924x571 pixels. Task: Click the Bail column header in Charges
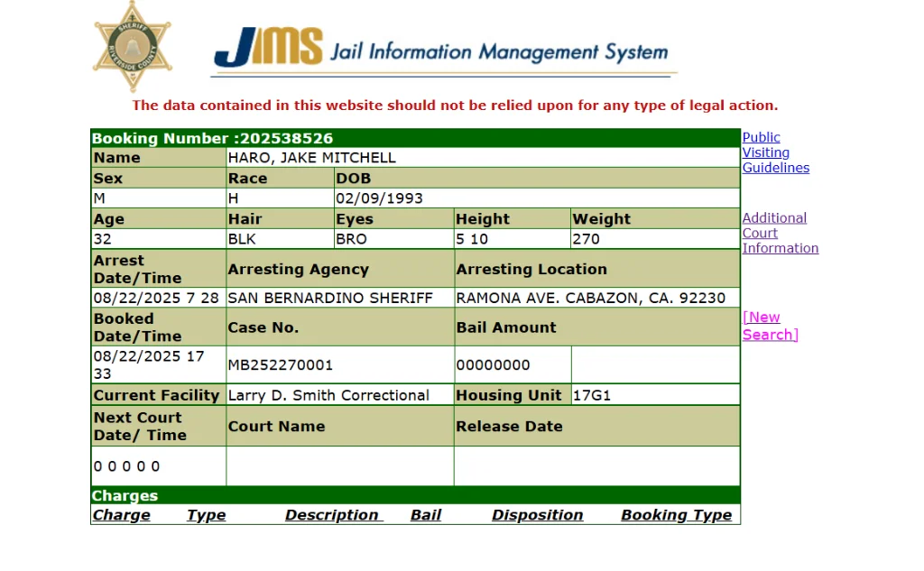coord(426,515)
